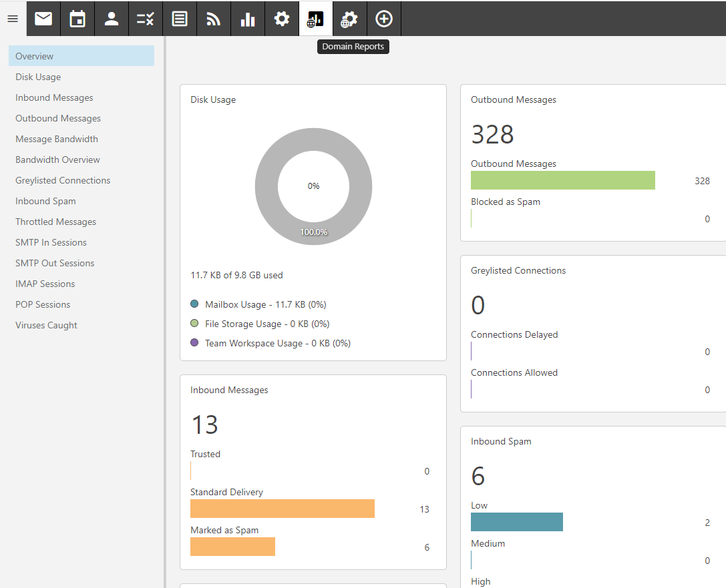Click the Mailbox Usage legend color dot
Image resolution: width=726 pixels, height=588 pixels.
tap(194, 304)
